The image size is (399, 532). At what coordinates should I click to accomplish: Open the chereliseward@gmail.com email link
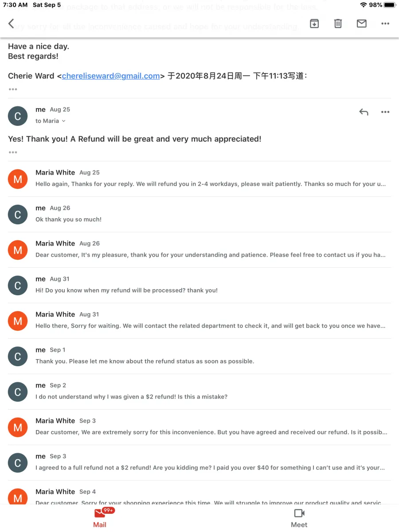point(111,76)
